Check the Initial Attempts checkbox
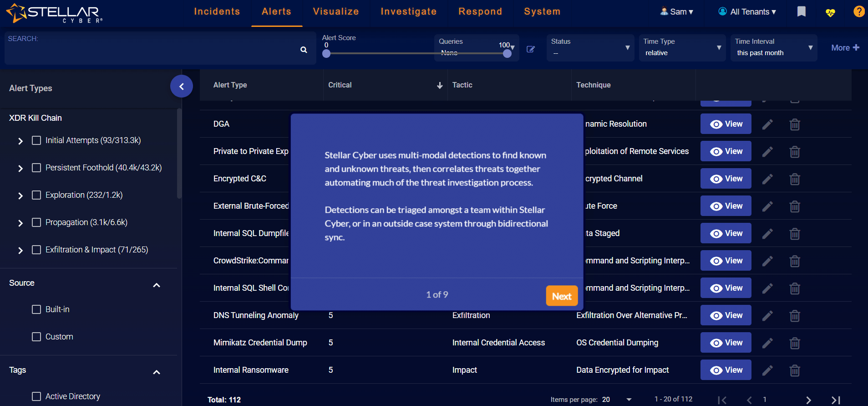 (36, 140)
